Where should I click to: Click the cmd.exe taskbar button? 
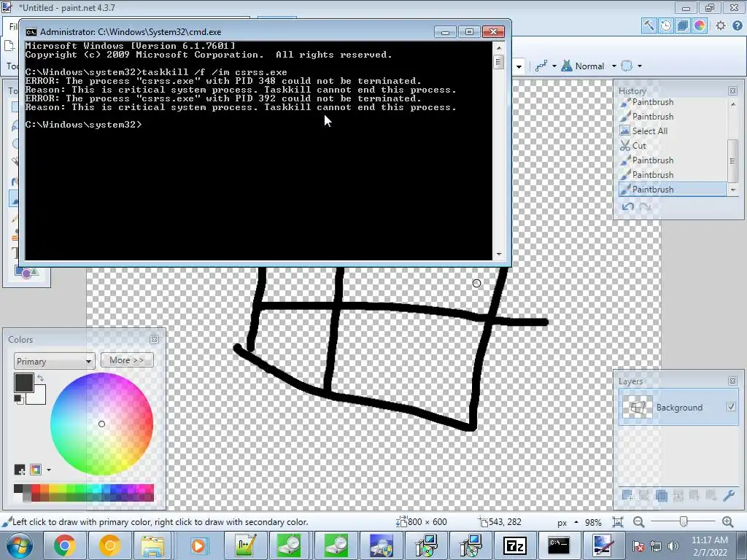tap(559, 545)
